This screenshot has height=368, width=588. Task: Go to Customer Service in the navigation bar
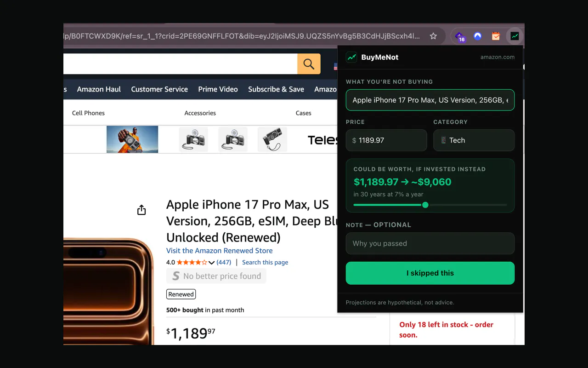[159, 89]
